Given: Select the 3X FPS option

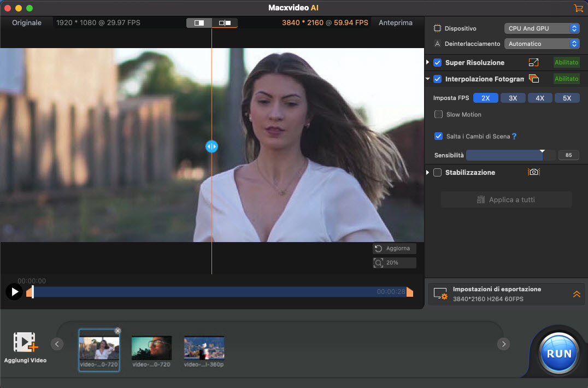Looking at the screenshot, I should 513,98.
